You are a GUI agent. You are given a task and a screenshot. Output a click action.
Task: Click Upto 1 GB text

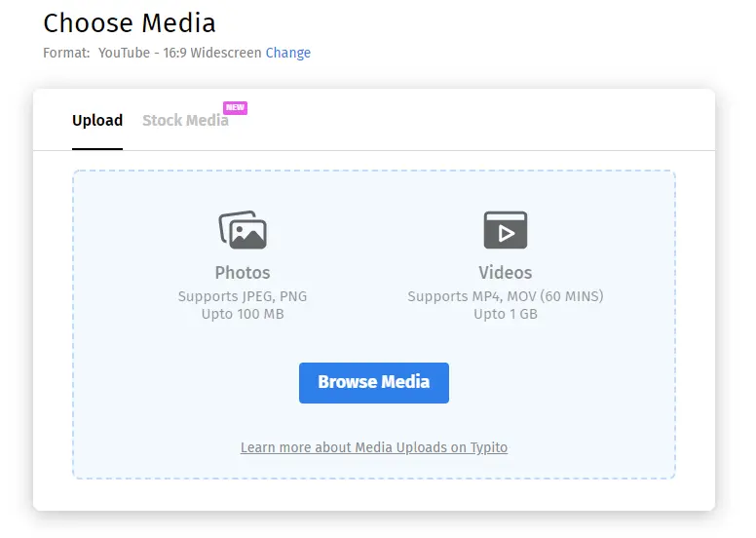coord(506,314)
